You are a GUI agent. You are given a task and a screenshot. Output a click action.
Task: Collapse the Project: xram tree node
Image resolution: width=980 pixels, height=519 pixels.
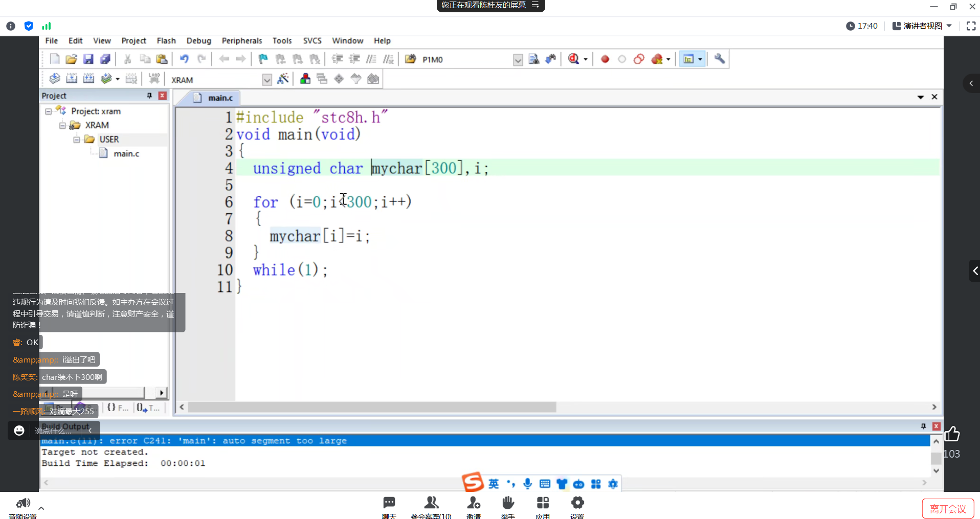[49, 111]
